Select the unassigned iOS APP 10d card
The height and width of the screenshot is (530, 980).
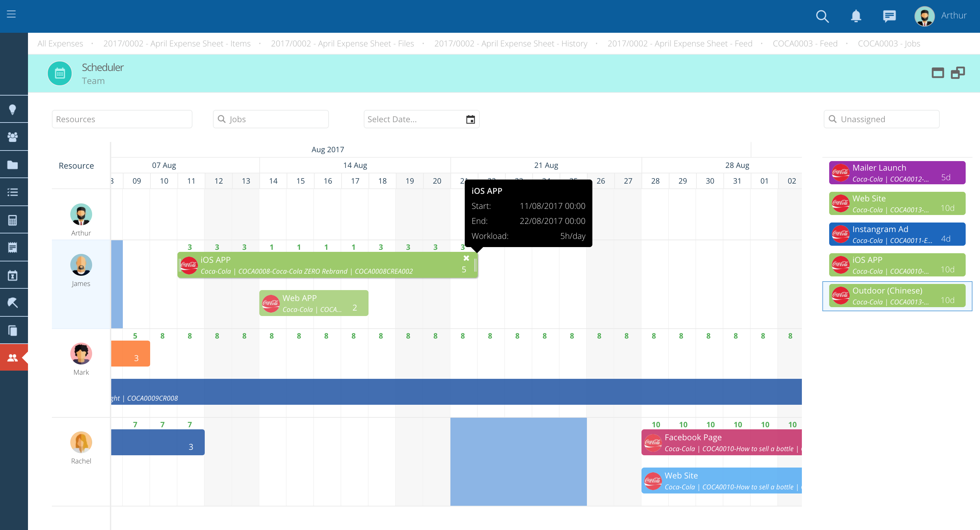click(897, 265)
